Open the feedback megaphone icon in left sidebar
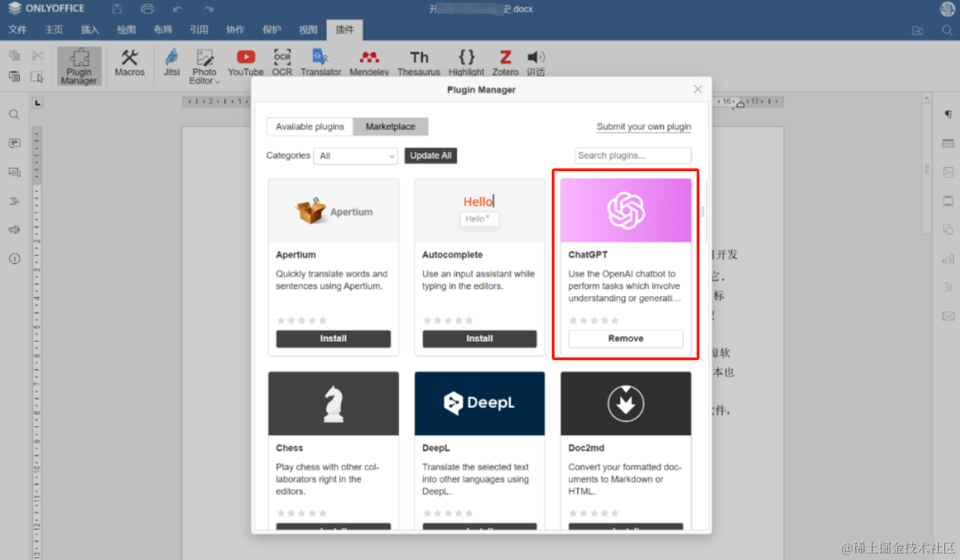 click(14, 230)
